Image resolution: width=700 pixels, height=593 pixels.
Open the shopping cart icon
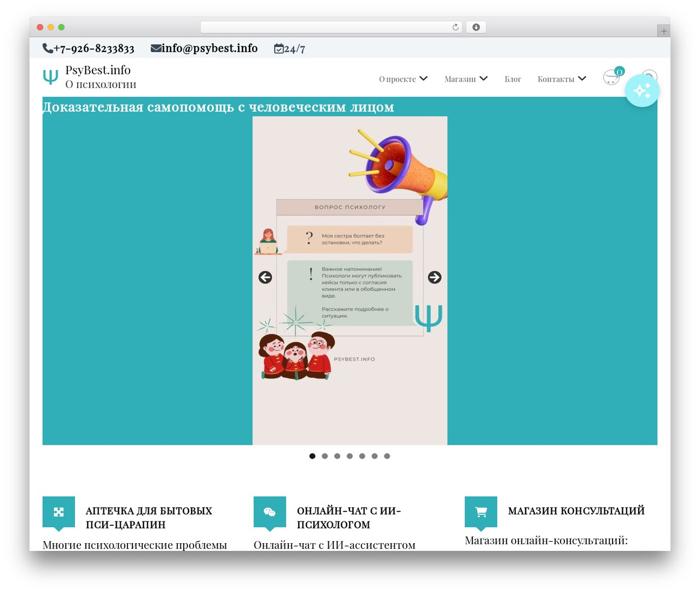611,78
